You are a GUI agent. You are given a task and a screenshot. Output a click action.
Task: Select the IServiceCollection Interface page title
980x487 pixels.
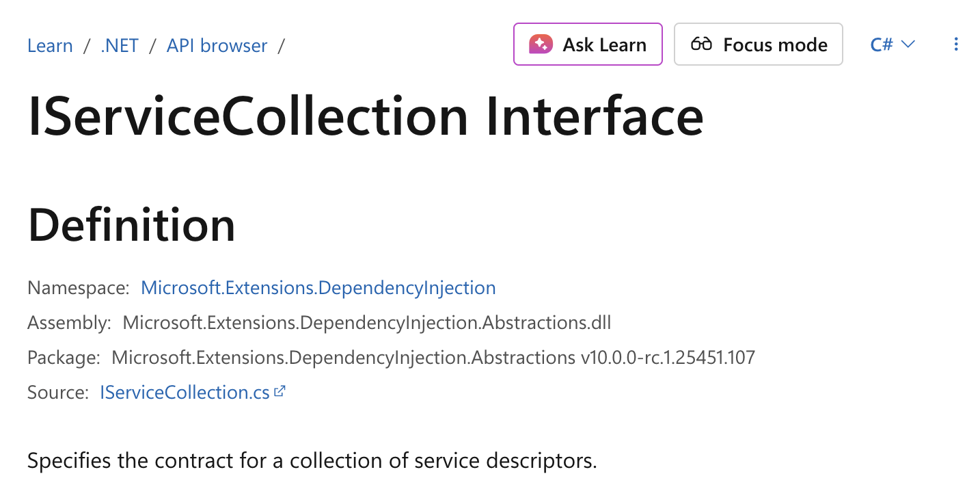(365, 115)
